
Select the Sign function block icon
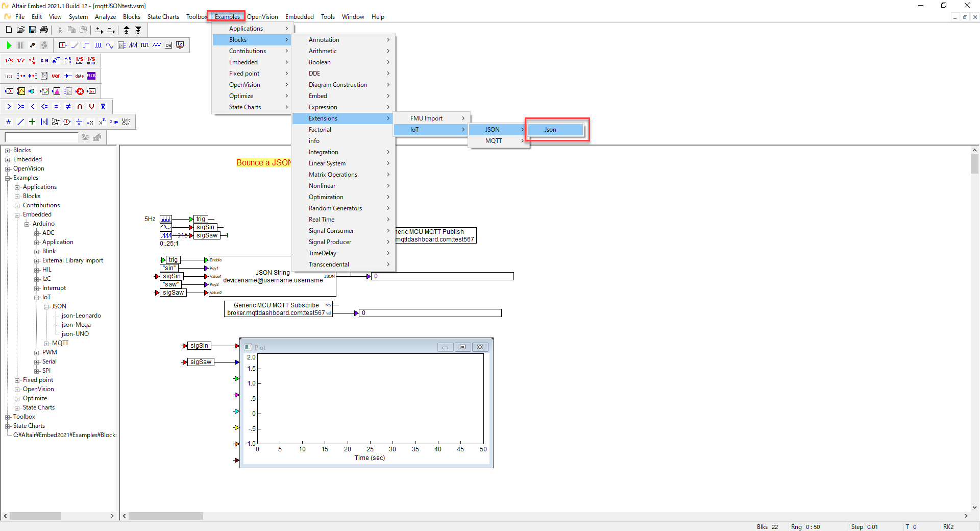pyautogui.click(x=114, y=122)
